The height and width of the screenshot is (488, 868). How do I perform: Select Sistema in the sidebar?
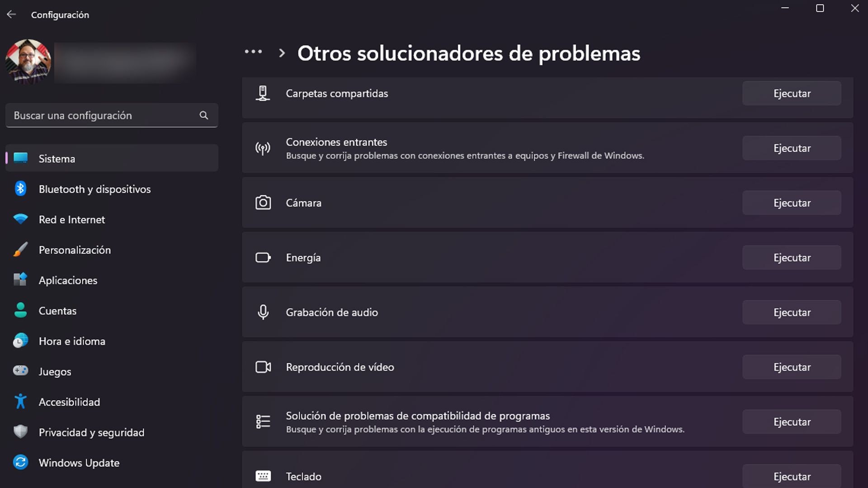pyautogui.click(x=57, y=159)
